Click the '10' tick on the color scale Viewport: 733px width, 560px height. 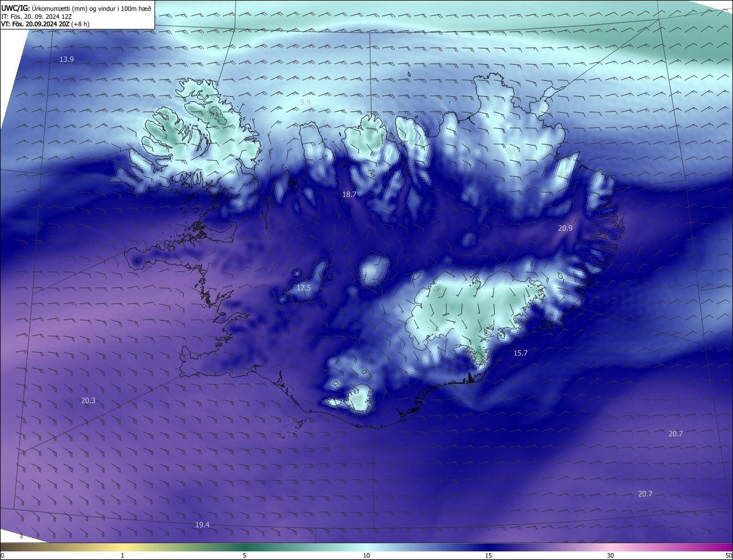(366, 555)
